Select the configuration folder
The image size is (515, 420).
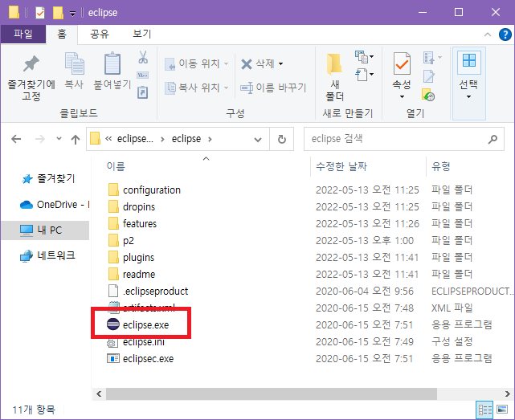(x=144, y=190)
